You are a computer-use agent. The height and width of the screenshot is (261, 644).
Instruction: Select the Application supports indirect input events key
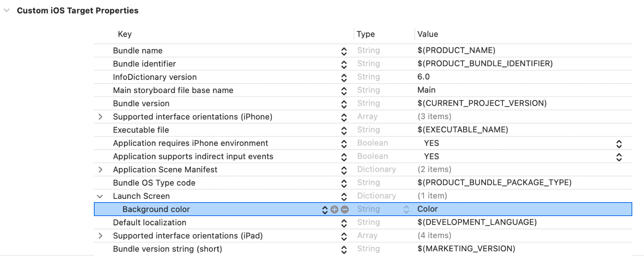(x=193, y=157)
